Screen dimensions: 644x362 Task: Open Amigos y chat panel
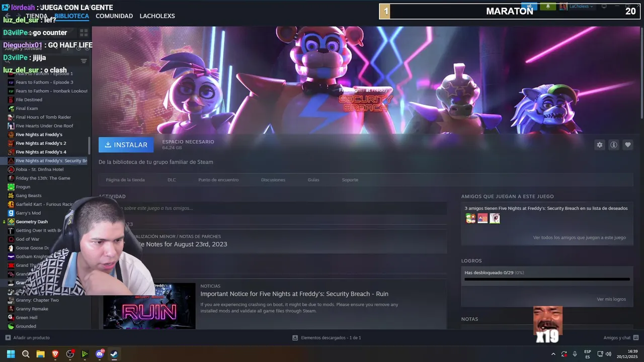621,338
